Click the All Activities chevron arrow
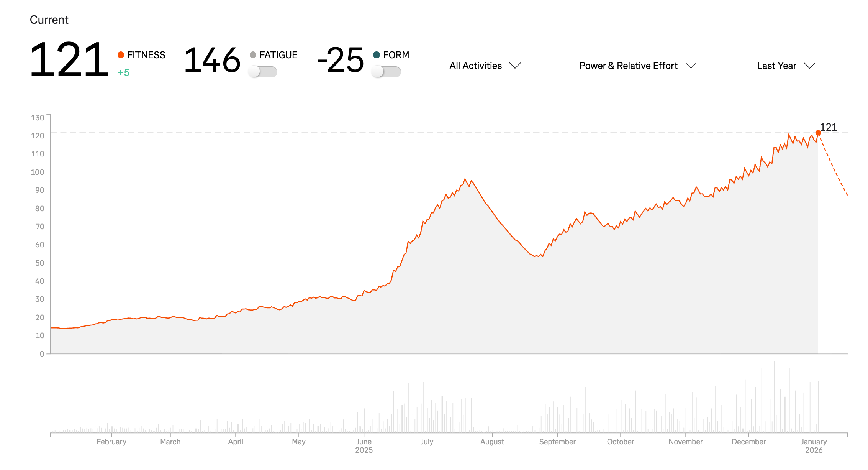This screenshot has width=868, height=470. (515, 66)
